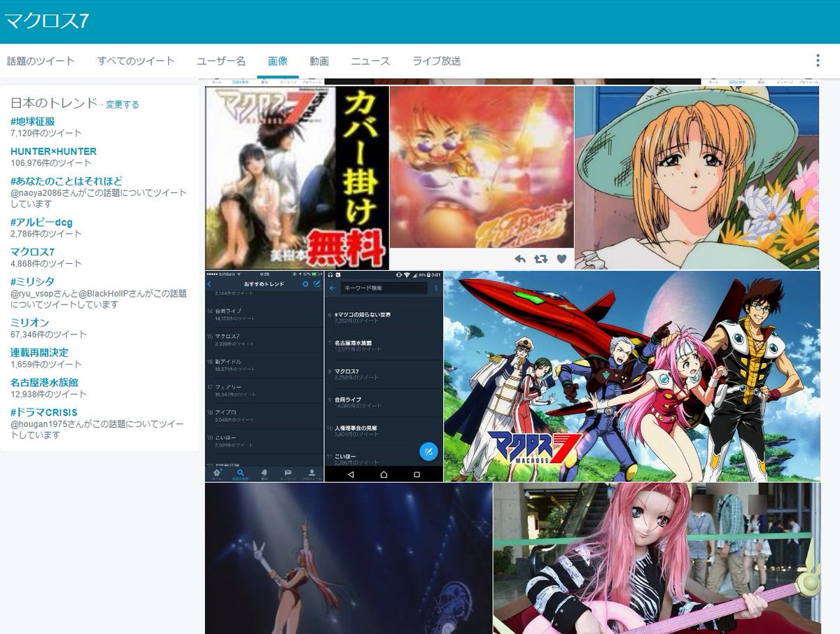Open the concert stage image with spotlight

click(349, 558)
